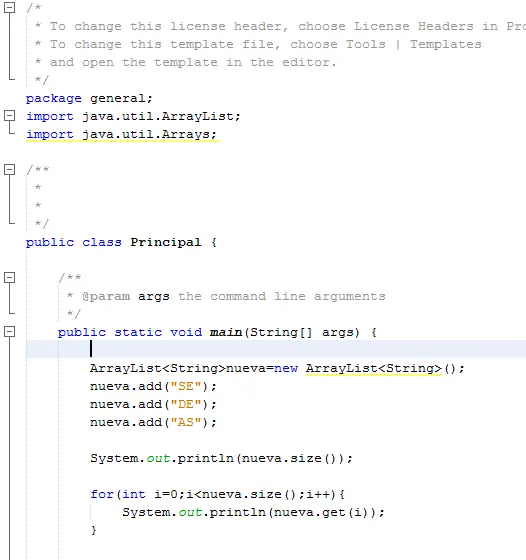526x560 pixels.
Task: Click the 'new' keyword in the declaration
Action: [x=286, y=369]
